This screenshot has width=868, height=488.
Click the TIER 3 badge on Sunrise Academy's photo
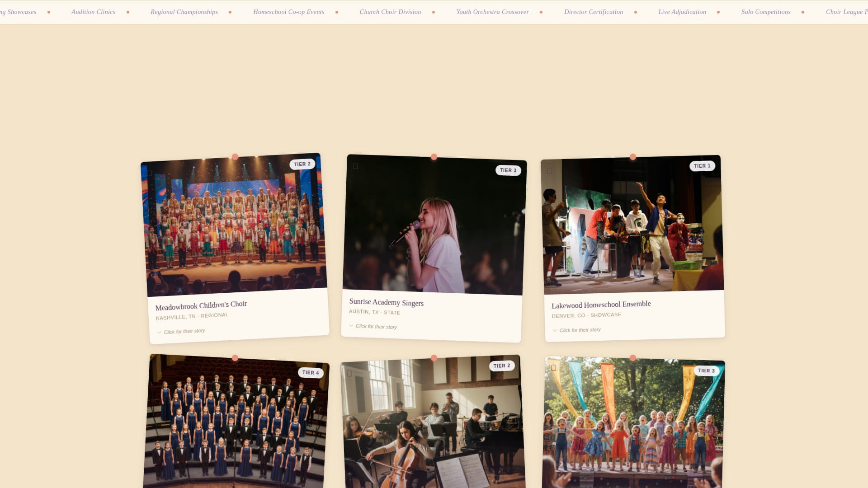(x=507, y=170)
